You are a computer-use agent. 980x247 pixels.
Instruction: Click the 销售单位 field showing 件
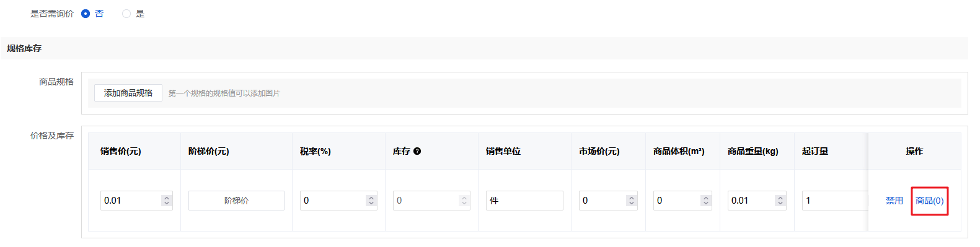pos(524,201)
